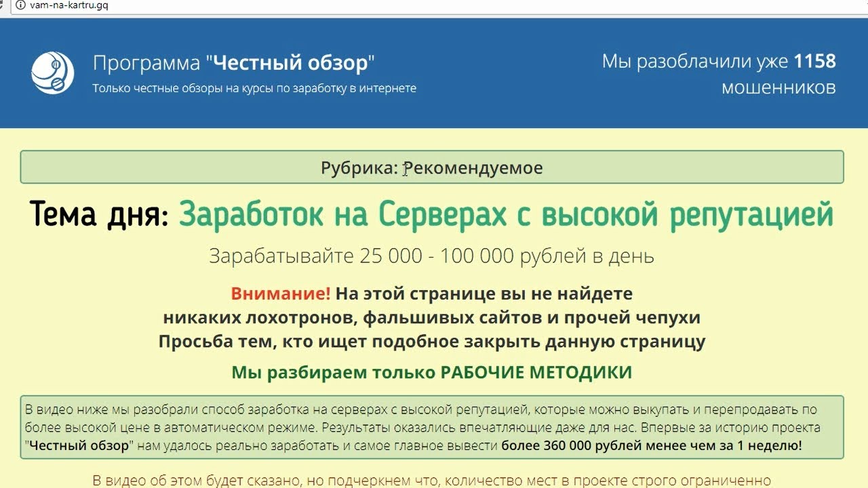Screen dimensions: 868x488
Task: Click the red word 'Внимание!'
Action: tap(281, 293)
